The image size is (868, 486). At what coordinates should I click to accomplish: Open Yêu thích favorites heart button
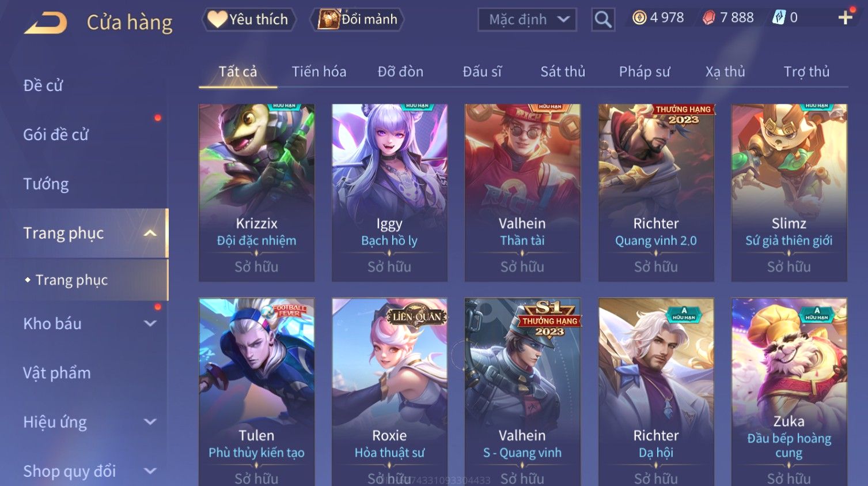[x=248, y=20]
